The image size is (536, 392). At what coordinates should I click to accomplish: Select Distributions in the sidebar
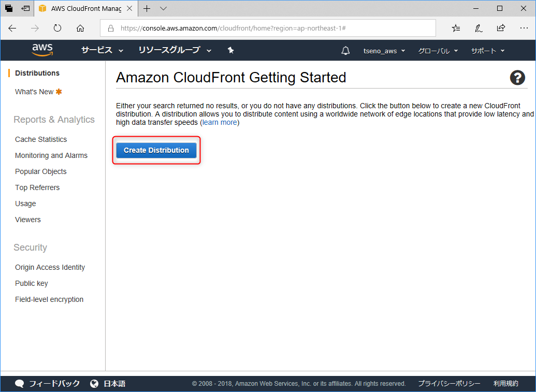(x=37, y=73)
